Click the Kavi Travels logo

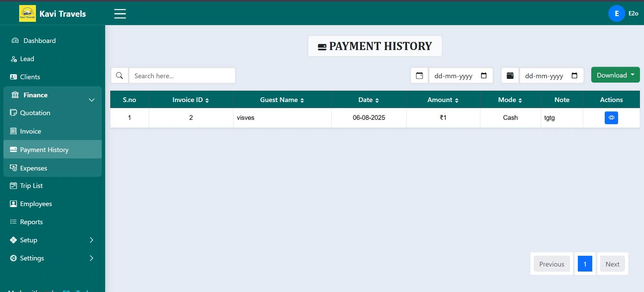[28, 14]
